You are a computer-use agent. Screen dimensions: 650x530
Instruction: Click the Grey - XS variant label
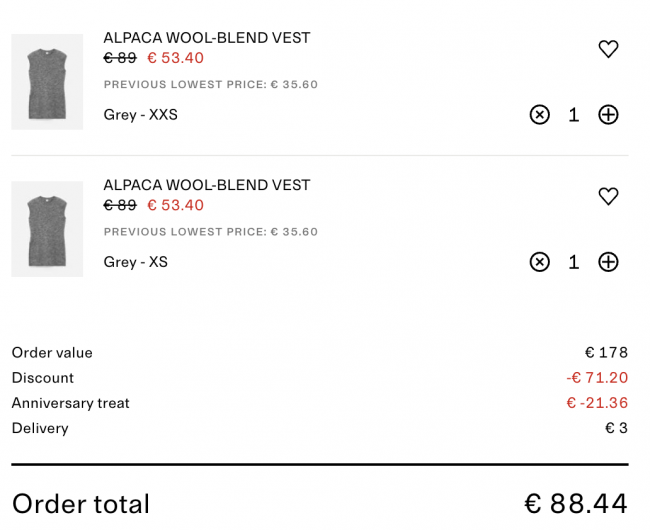[x=136, y=261]
